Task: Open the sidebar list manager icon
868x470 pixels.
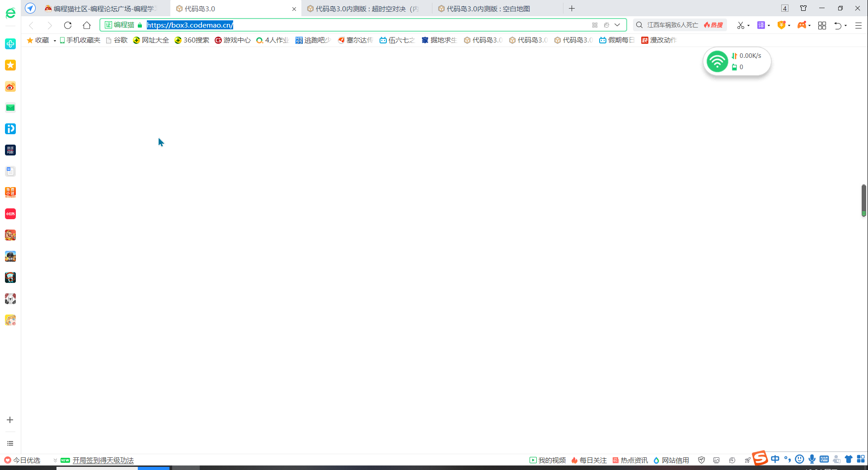Action: pos(10,443)
